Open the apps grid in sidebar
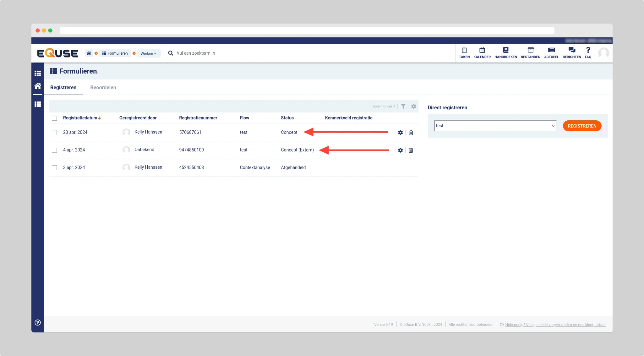Viewport: 644px width, 356px height. pos(38,74)
